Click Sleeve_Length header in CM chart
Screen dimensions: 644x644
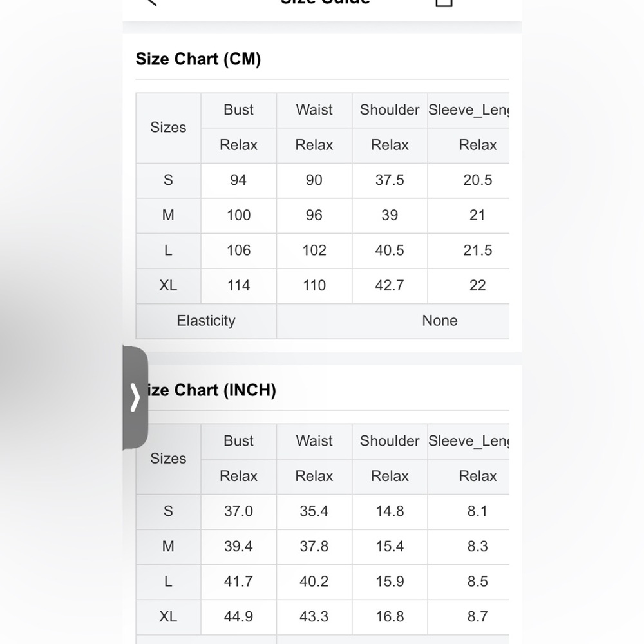click(x=469, y=110)
